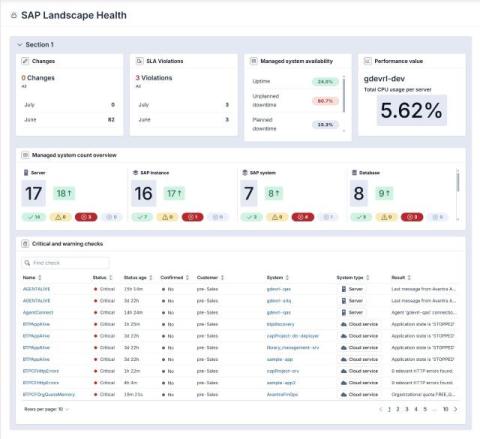The image size is (480, 439).
Task: Go to page 2 of checks
Action: click(398, 409)
